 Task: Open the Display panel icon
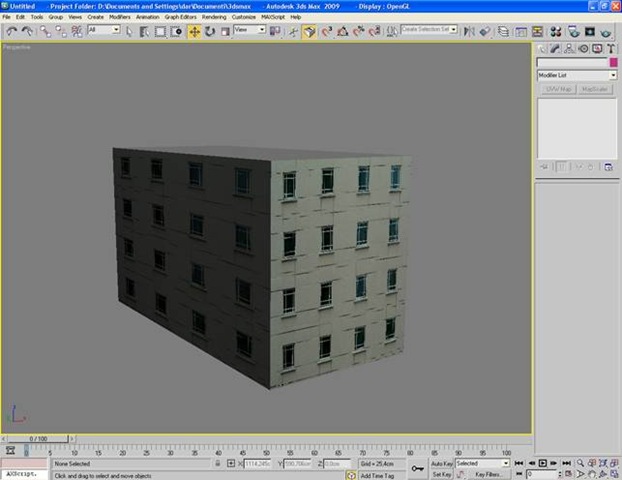tap(596, 47)
